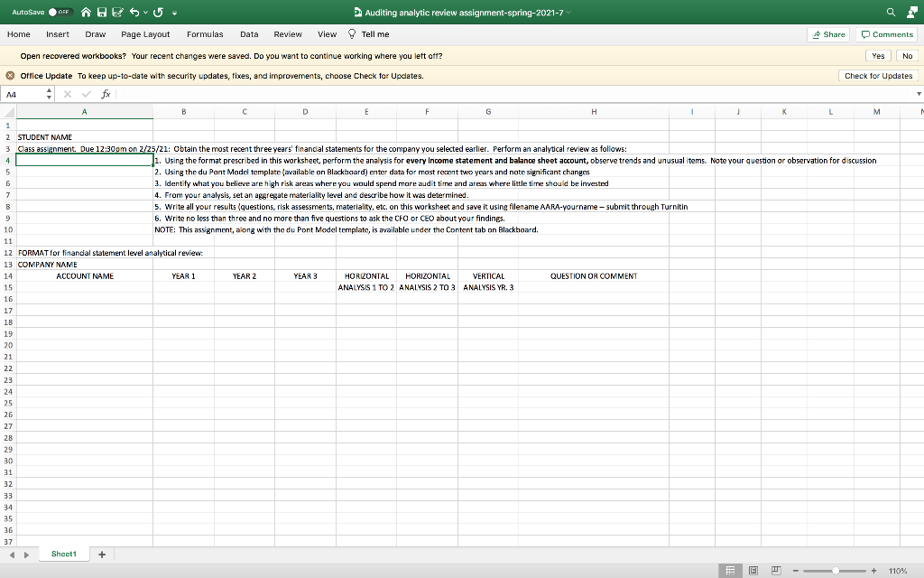Image resolution: width=924 pixels, height=578 pixels.
Task: Open the Comments pane button
Action: 887,35
